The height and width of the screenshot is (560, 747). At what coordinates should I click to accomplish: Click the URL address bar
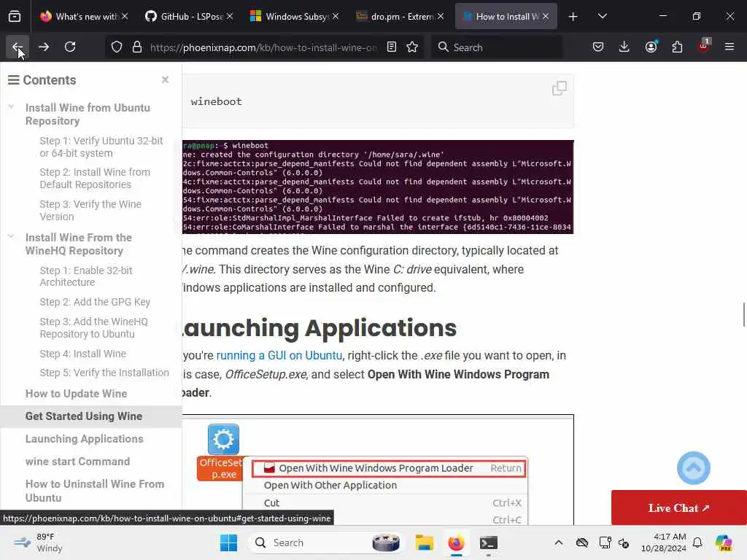point(263,47)
